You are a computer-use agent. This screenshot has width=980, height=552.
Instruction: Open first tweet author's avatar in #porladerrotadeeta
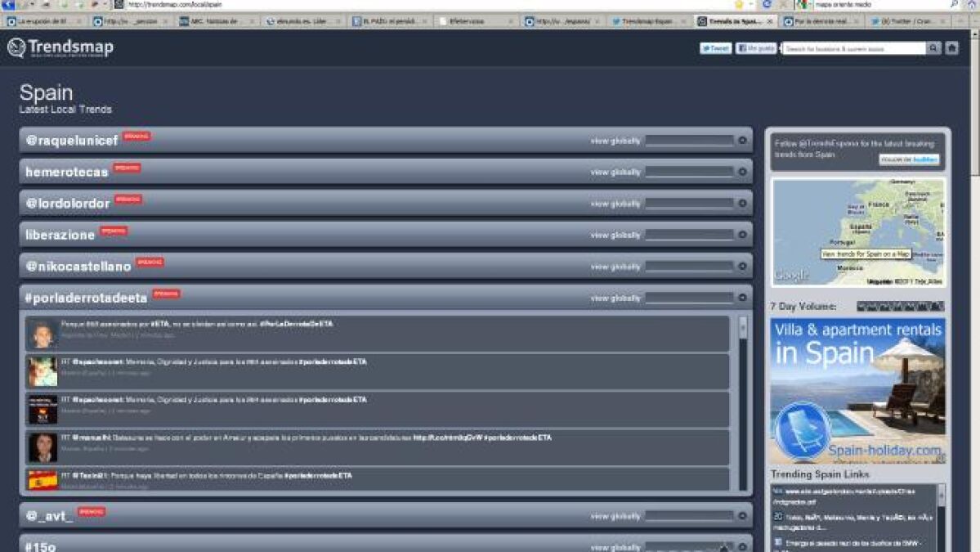click(43, 334)
